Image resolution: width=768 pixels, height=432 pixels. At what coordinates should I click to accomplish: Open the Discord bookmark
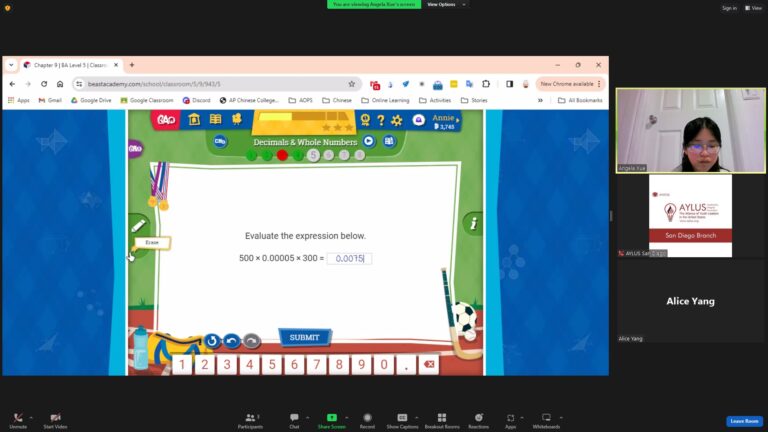pyautogui.click(x=196, y=100)
